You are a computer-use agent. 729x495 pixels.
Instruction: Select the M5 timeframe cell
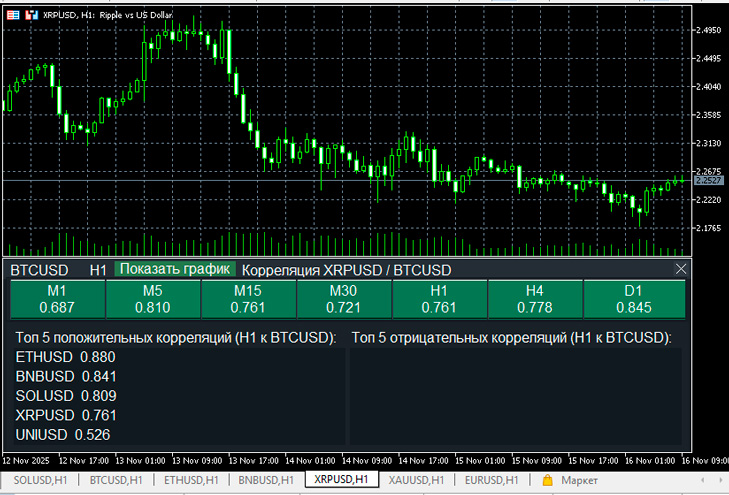point(152,299)
